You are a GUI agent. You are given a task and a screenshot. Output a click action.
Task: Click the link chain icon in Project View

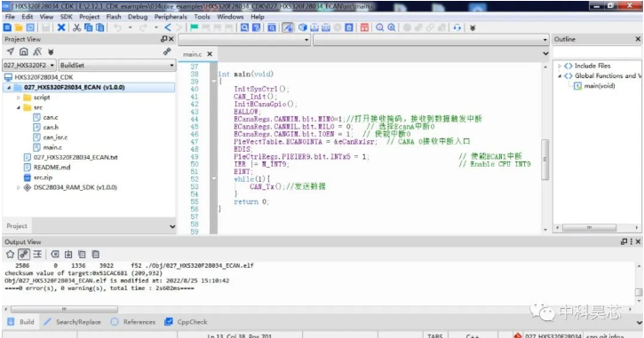pos(167,51)
